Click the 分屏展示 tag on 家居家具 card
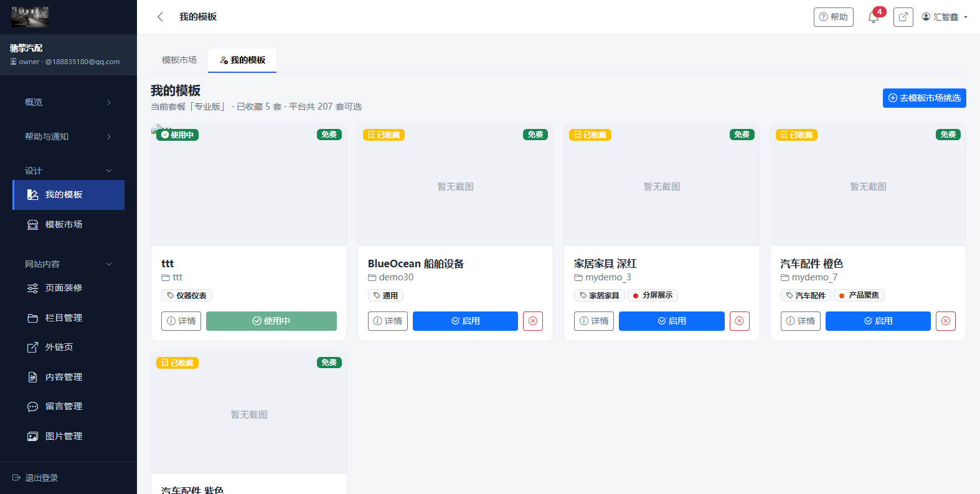The width and height of the screenshot is (980, 494). (653, 295)
